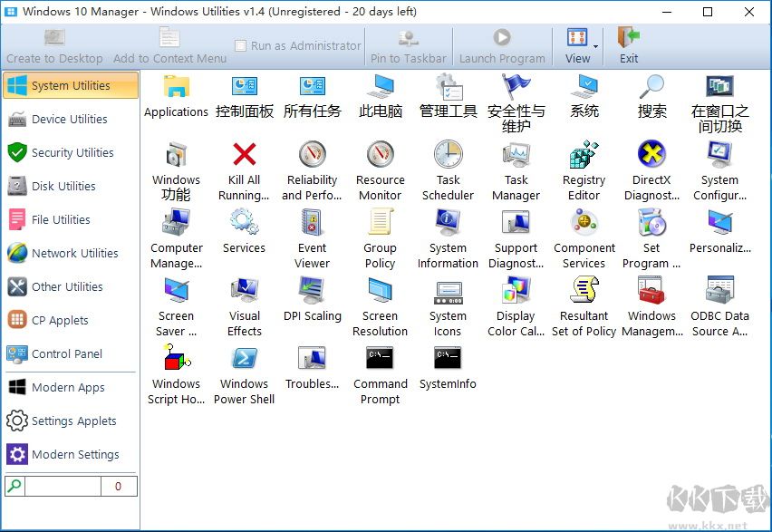
Task: Open Task Scheduler
Action: point(448,163)
